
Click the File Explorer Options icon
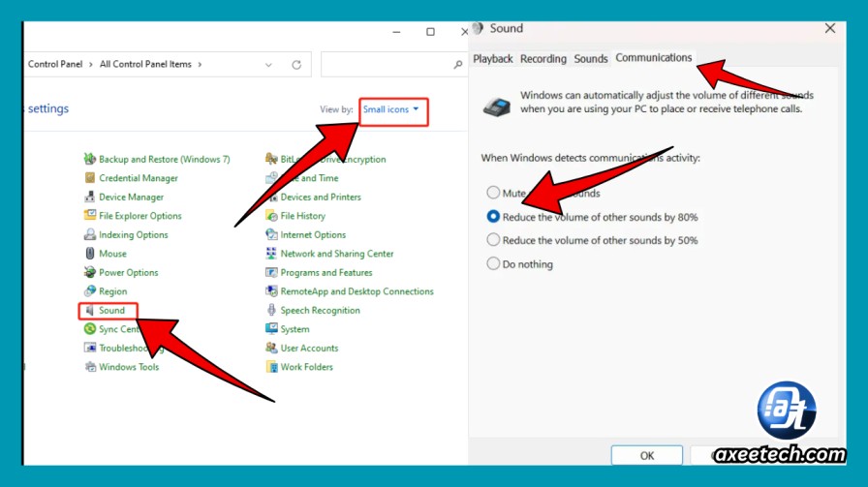tap(90, 215)
